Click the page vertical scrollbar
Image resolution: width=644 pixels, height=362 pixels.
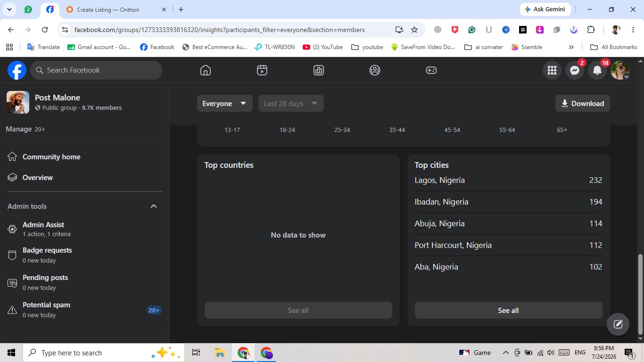tap(640, 294)
